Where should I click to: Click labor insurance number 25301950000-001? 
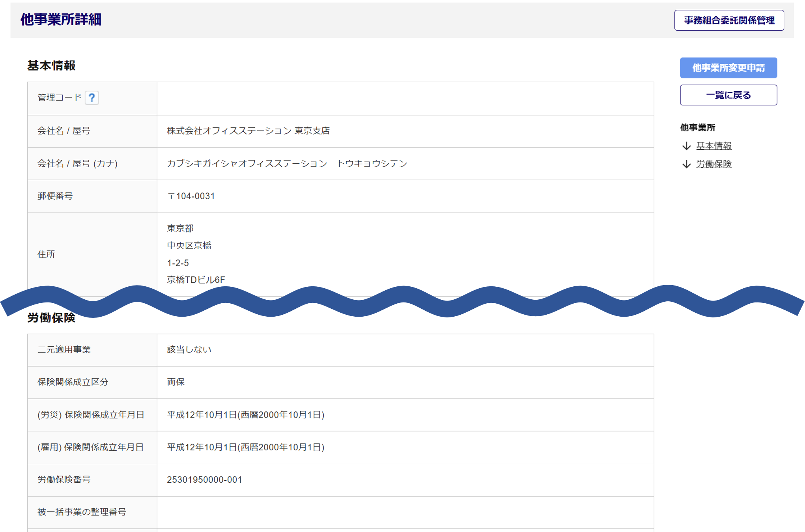[x=204, y=480]
